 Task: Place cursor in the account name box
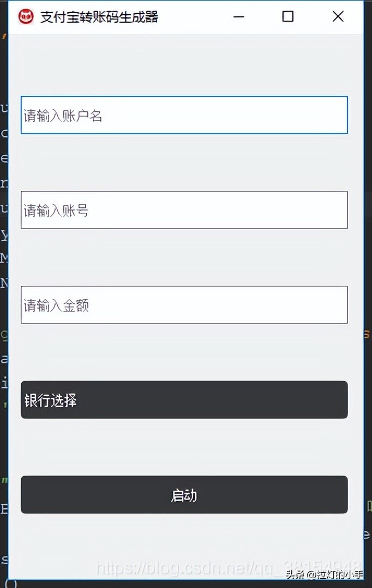pos(184,115)
